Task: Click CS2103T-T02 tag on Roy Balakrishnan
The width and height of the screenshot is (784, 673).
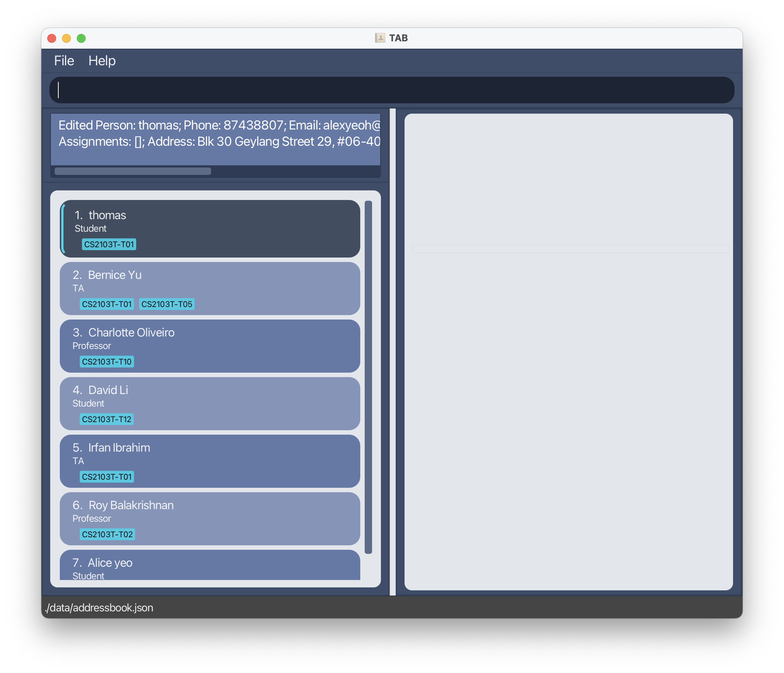Action: (x=107, y=534)
